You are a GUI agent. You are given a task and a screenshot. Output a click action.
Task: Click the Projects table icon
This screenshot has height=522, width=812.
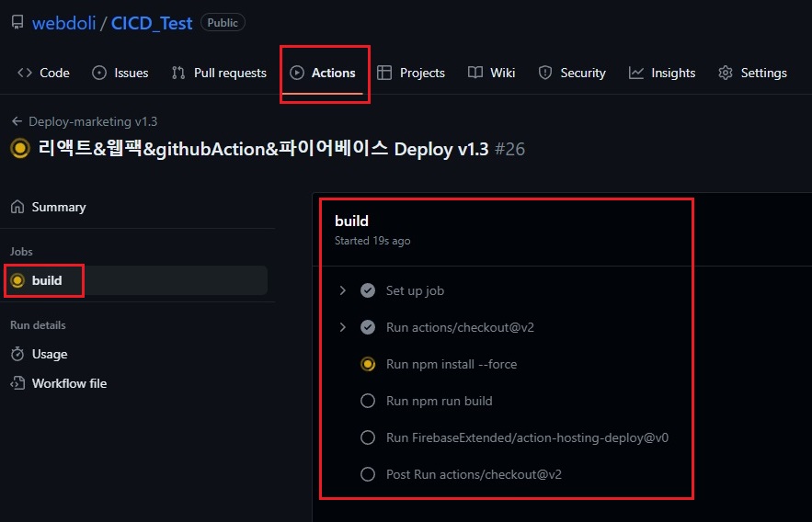point(384,73)
